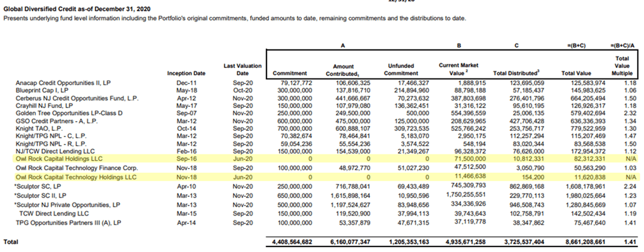
Task: Select fund name 'Crayhill NJ Fund, LP'
Action: coord(44,106)
